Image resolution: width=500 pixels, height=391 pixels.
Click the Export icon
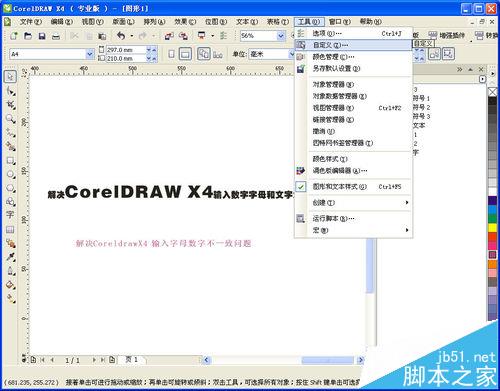coord(183,36)
